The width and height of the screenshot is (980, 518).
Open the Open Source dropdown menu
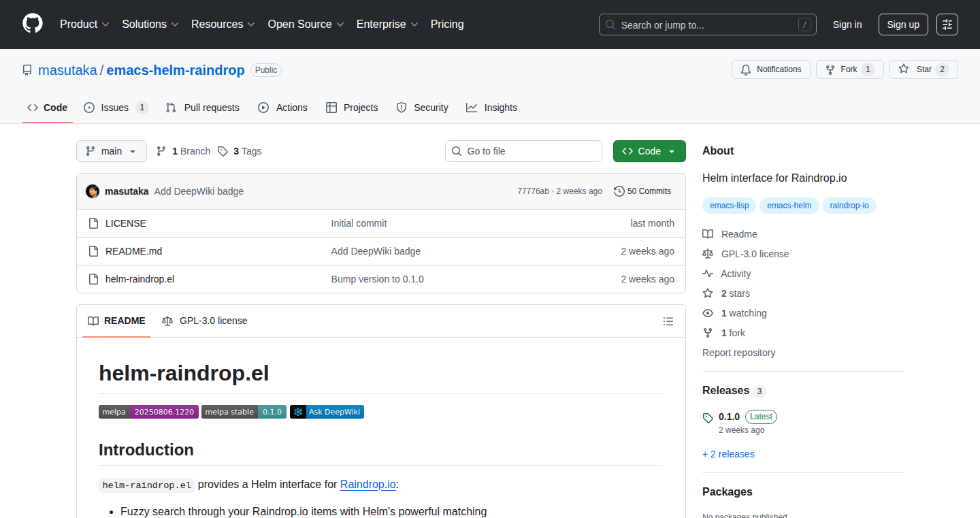(306, 25)
